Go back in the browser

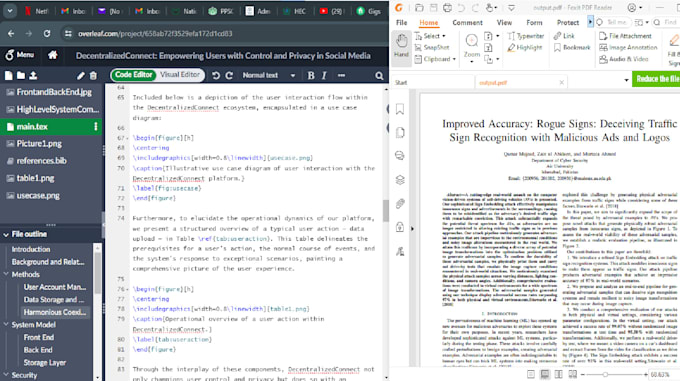pos(11,33)
